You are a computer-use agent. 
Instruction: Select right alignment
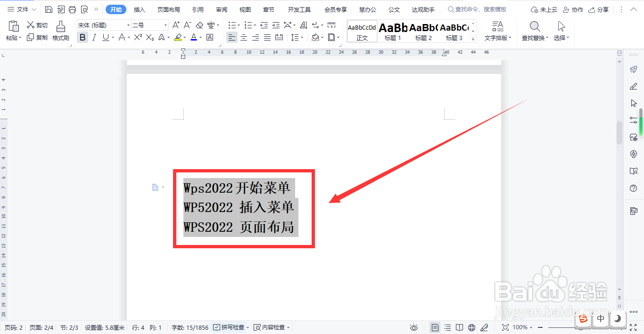(256, 37)
